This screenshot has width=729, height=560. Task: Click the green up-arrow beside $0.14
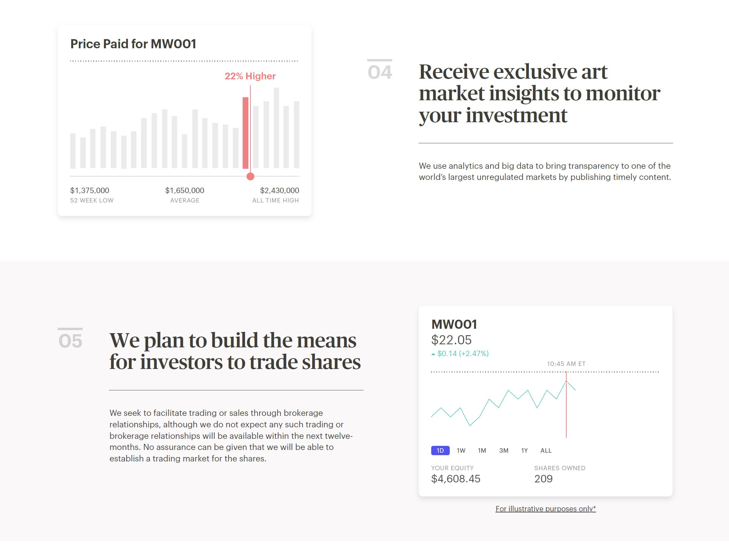point(433,354)
